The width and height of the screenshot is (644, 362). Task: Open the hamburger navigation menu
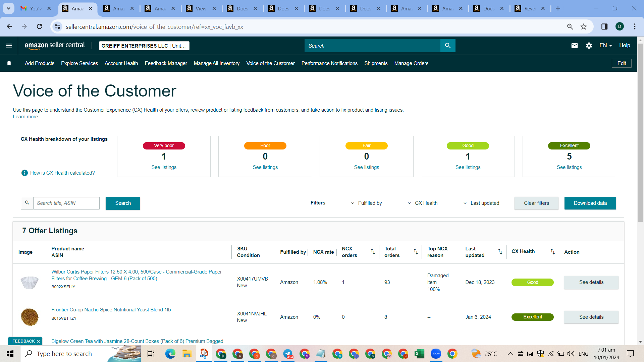[x=9, y=46]
